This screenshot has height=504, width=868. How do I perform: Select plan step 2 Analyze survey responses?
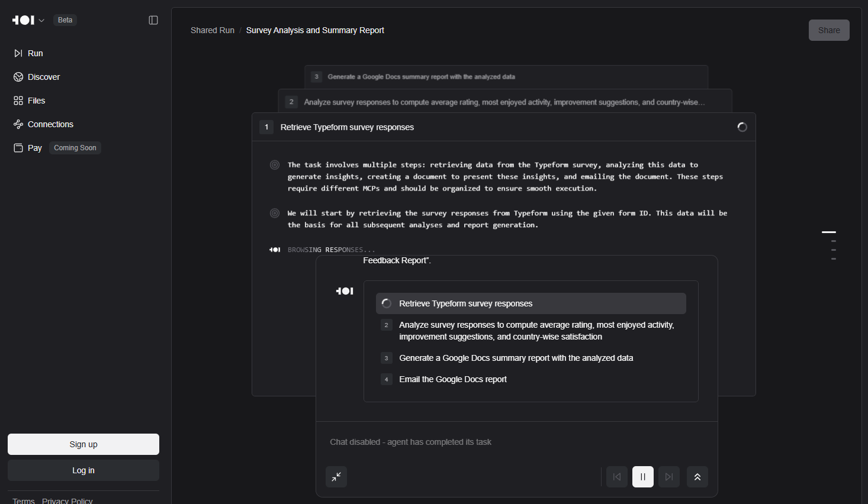(x=531, y=331)
